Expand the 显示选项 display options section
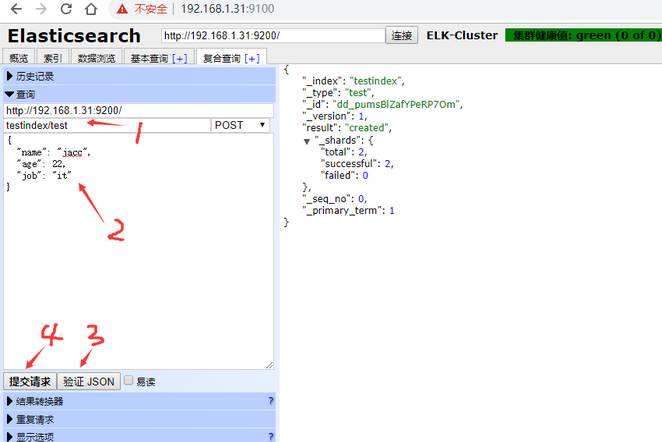This screenshot has width=662, height=442. (139, 436)
